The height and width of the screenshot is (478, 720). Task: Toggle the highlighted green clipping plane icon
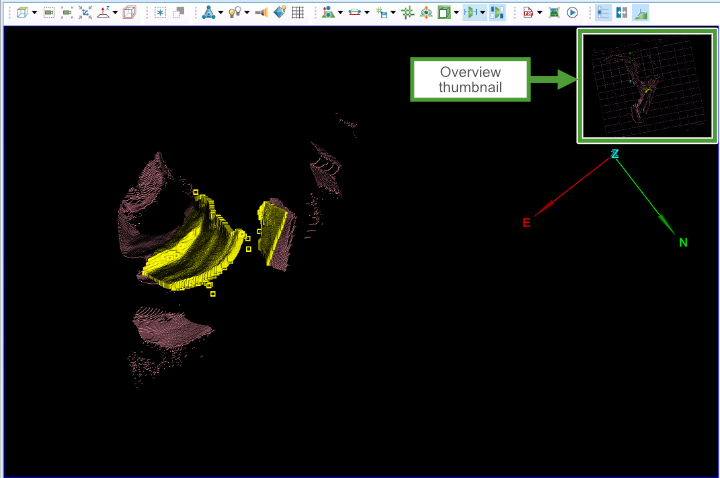471,12
